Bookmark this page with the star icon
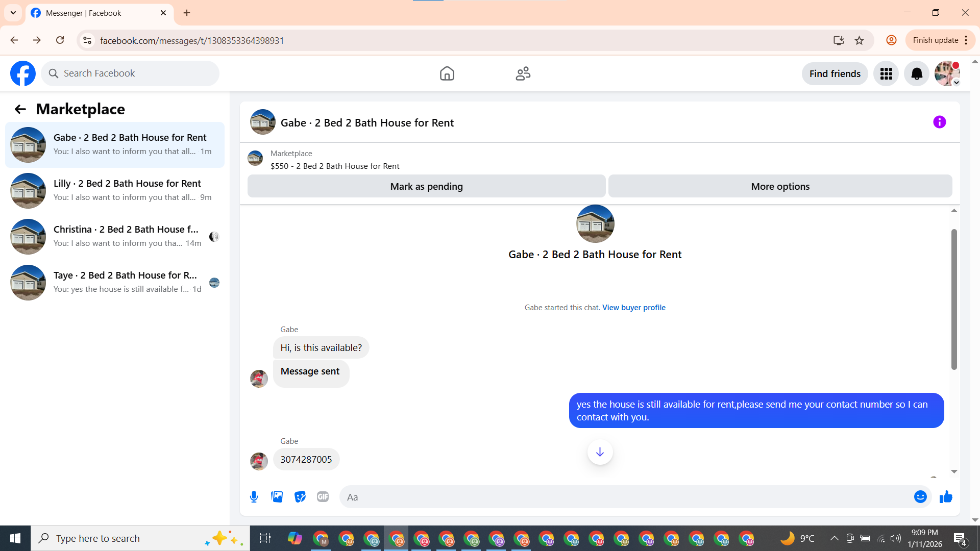 point(860,40)
